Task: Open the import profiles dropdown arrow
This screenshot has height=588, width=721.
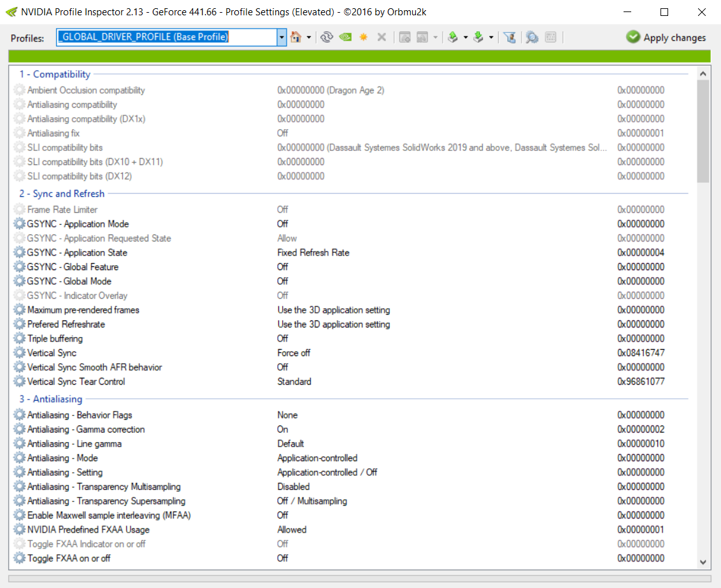Action: point(491,38)
